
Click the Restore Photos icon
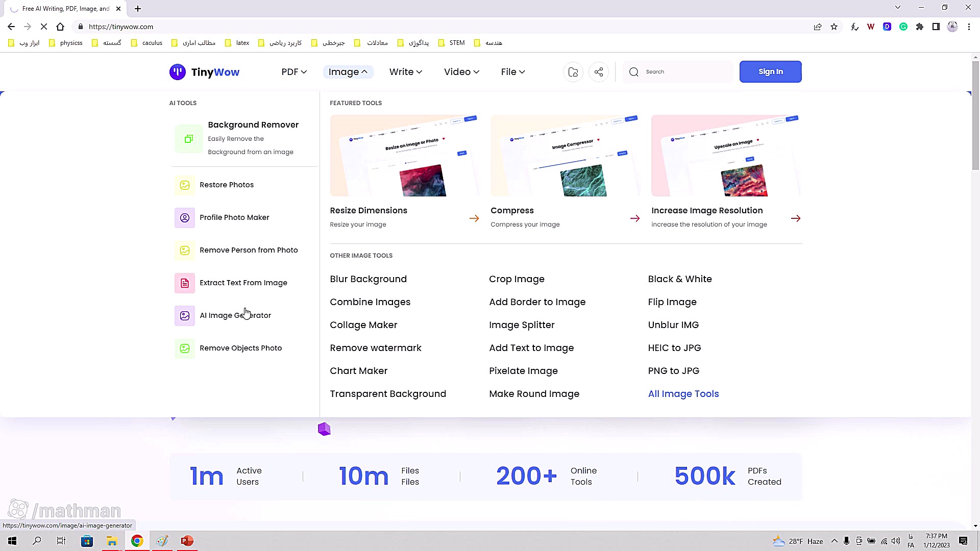coord(185,185)
